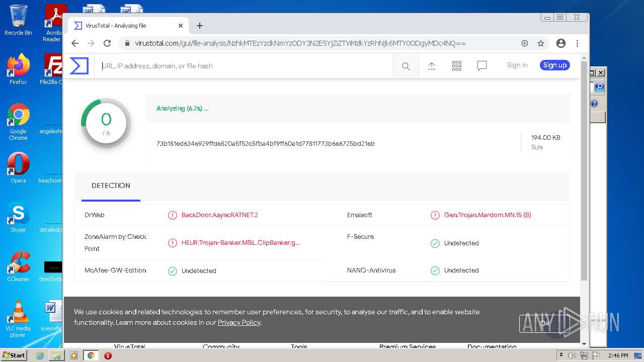
Task: Click the DrWeb detection alert icon
Action: [173, 215]
